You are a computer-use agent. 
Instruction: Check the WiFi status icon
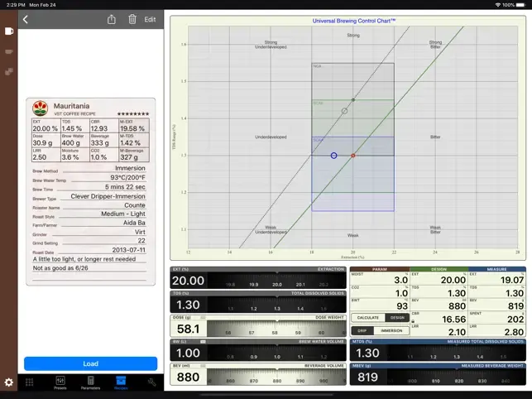click(498, 5)
